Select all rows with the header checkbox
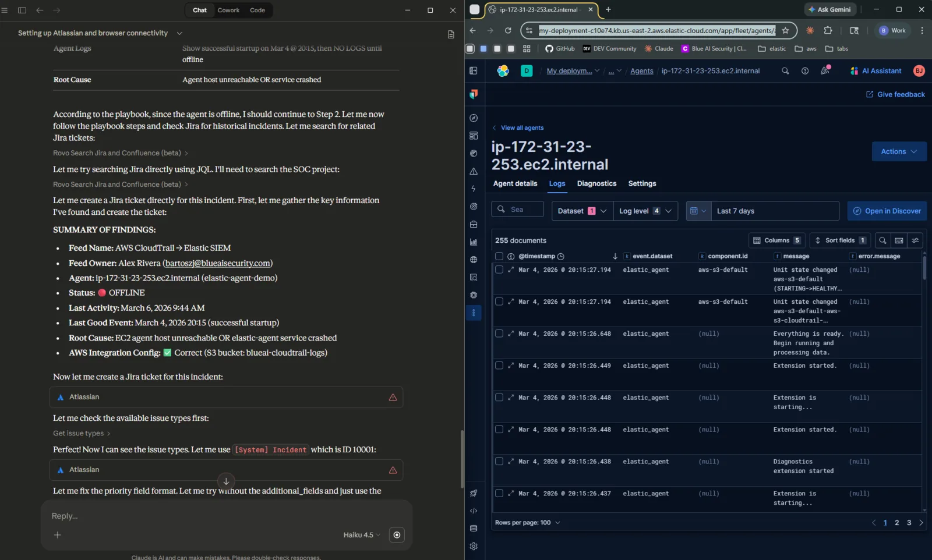Viewport: 932px width, 560px height. coord(499,256)
